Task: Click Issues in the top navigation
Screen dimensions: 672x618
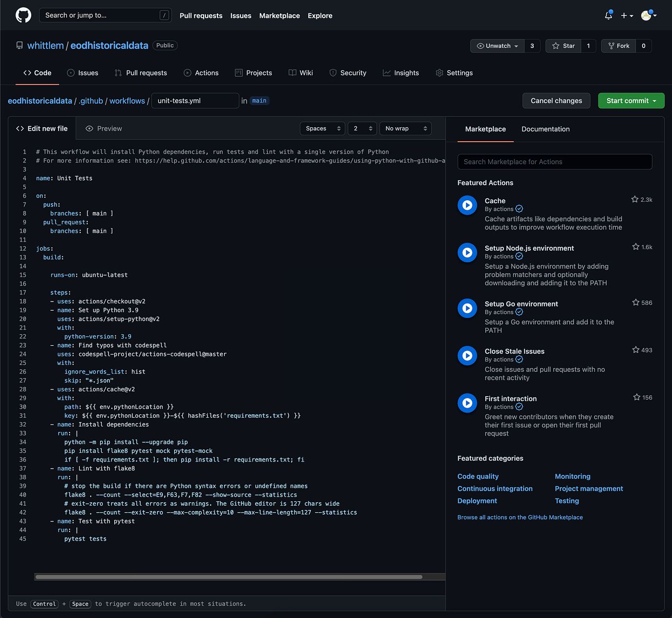Action: [241, 16]
